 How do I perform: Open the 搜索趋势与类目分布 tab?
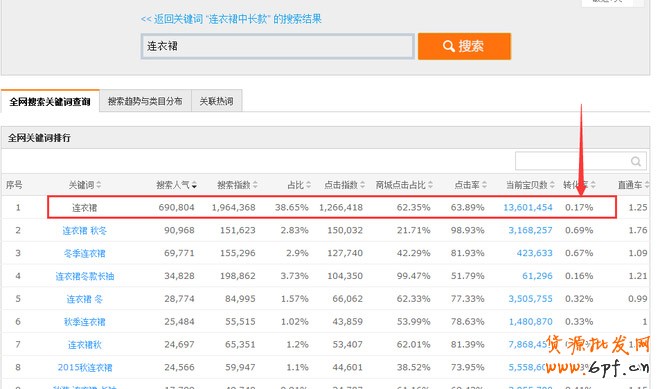145,101
